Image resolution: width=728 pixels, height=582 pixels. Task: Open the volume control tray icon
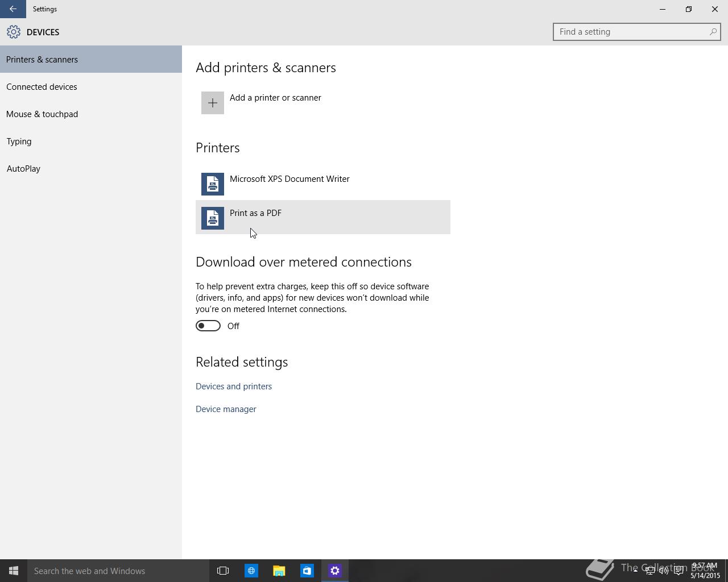click(664, 571)
